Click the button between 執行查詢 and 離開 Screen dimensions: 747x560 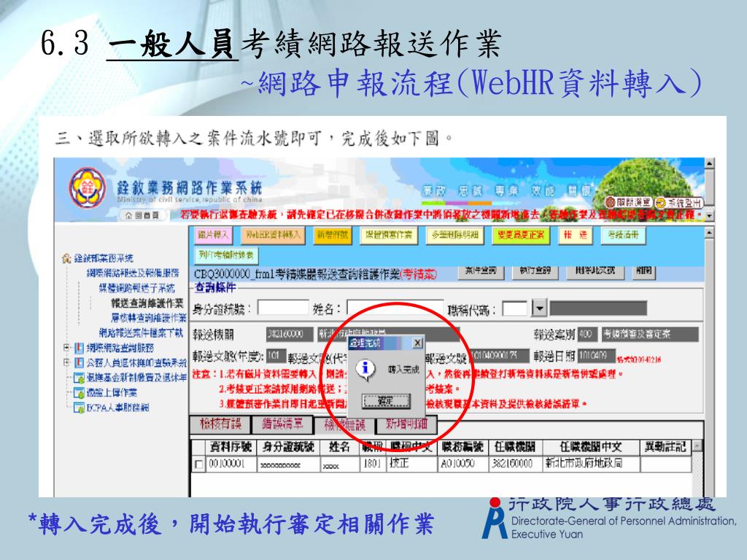point(595,271)
